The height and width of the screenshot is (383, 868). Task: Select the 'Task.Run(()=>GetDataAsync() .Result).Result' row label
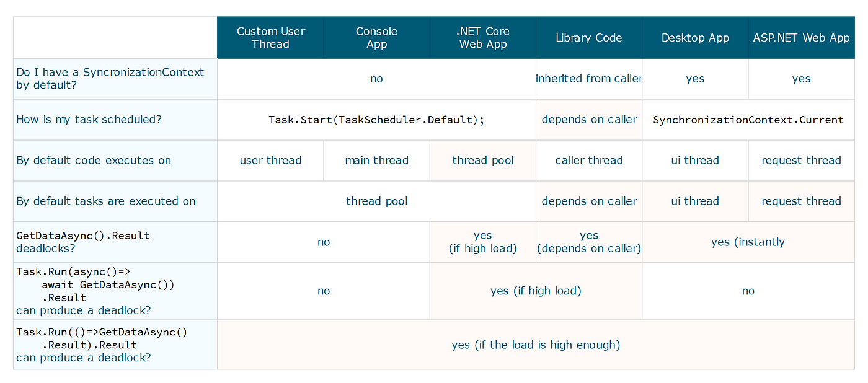(115, 345)
